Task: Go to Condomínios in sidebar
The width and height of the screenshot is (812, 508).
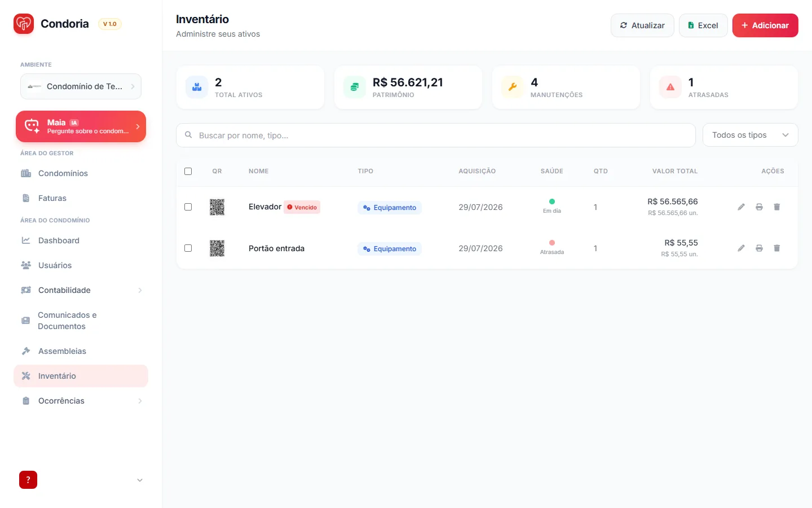Action: click(81, 173)
